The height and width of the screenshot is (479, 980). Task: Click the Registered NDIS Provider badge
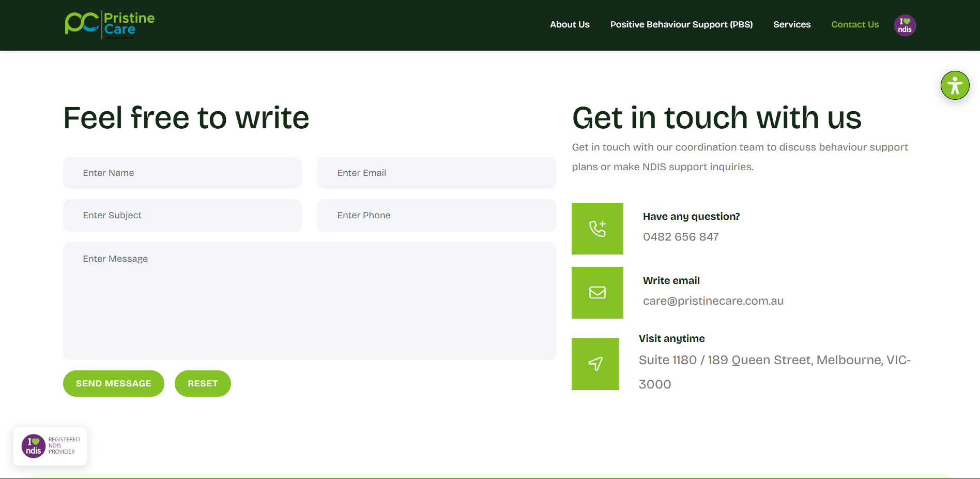[x=50, y=446]
